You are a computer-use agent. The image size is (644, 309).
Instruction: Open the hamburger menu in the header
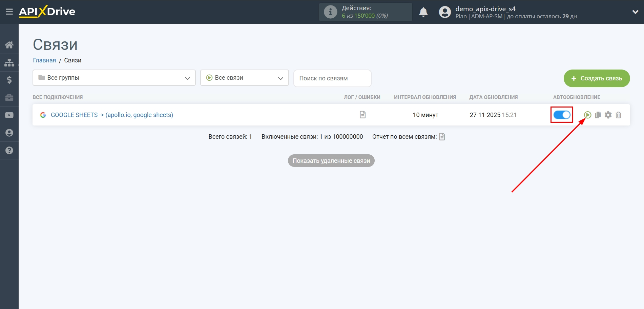pyautogui.click(x=9, y=12)
